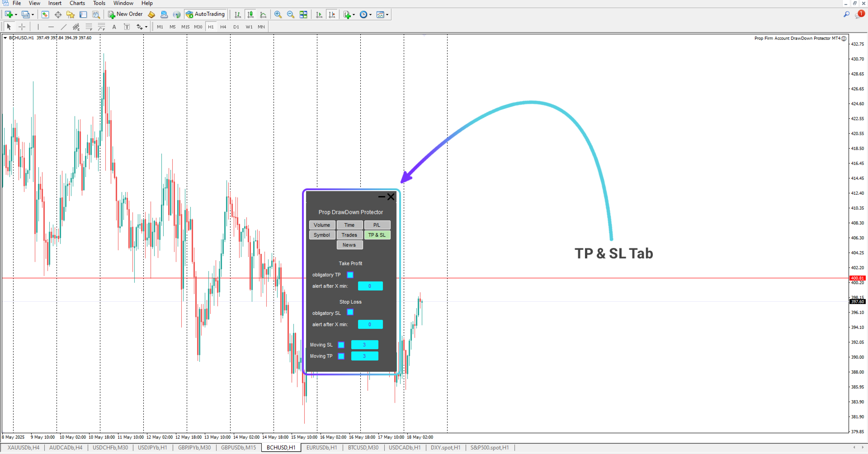Viewport: 868px width, 454px height.
Task: Toggle the AutoTrading button
Action: pos(206,14)
